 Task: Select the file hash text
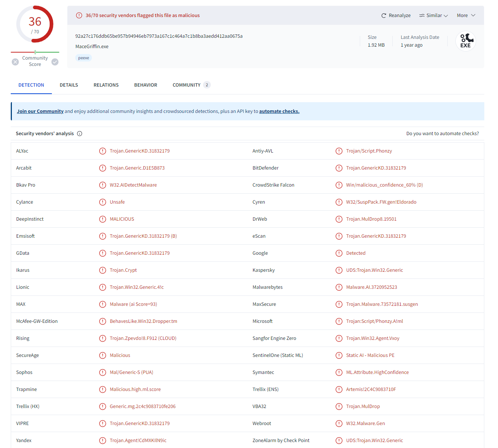[x=159, y=36]
